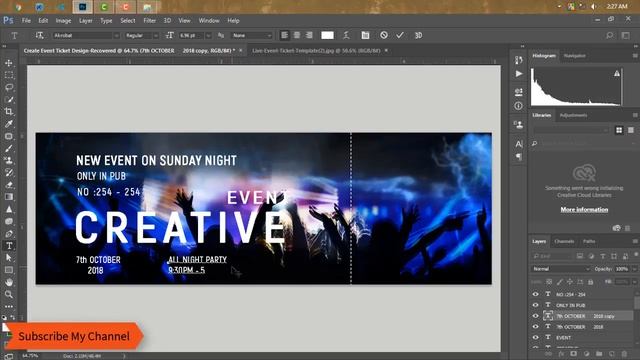Toggle lock position

click(570, 282)
